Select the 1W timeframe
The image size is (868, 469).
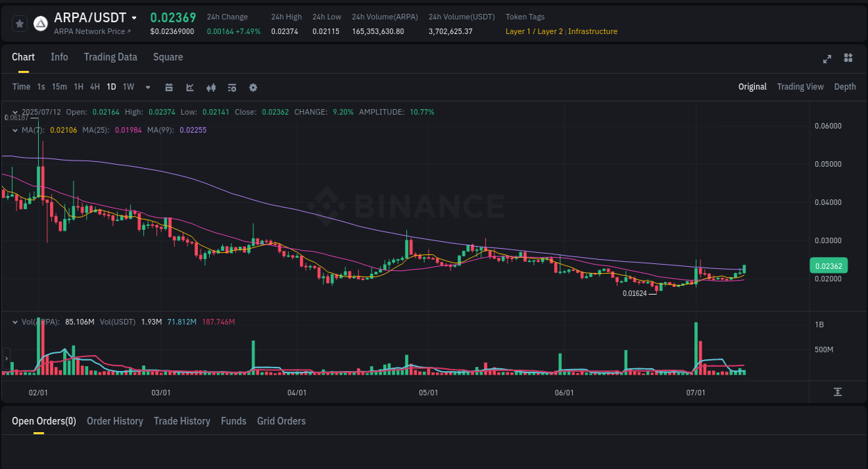tap(128, 87)
